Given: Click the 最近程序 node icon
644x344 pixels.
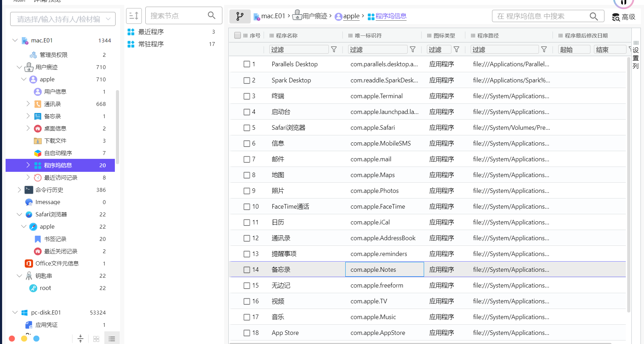Looking at the screenshot, I should [131, 32].
